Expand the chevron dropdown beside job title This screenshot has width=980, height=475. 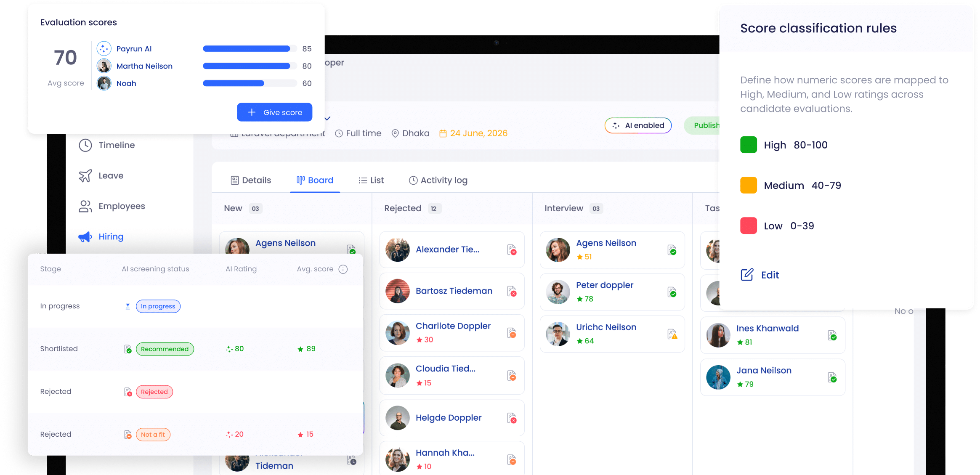pyautogui.click(x=327, y=119)
